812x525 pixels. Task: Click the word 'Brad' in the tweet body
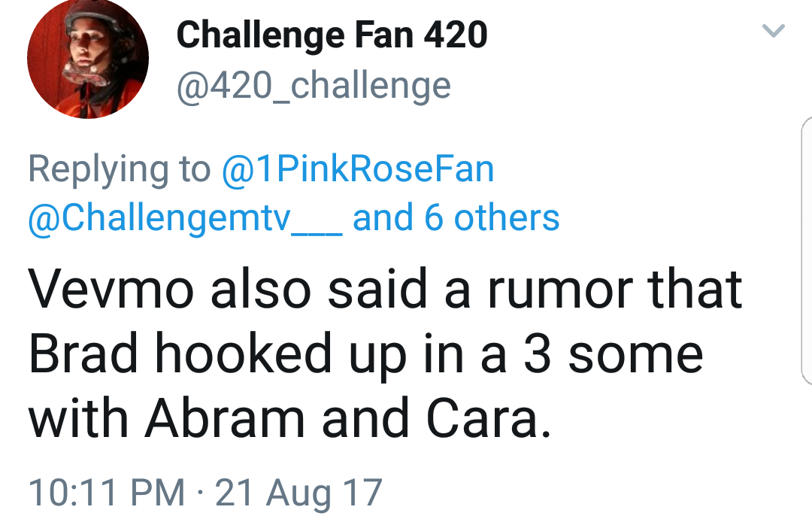83,354
